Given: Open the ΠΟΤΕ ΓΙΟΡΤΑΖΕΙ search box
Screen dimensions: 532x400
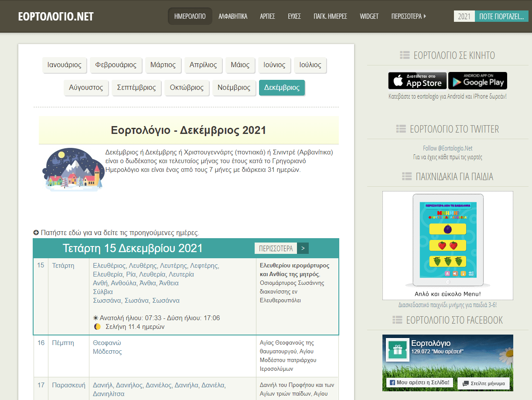Looking at the screenshot, I should [501, 17].
